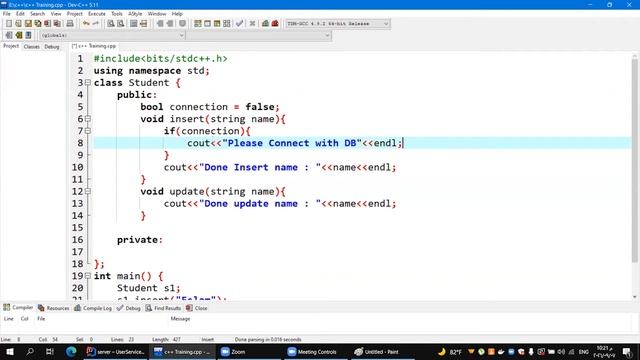Viewport: 640px width, 360px height.
Task: Click the Close file toolbar icon
Action: point(48,24)
